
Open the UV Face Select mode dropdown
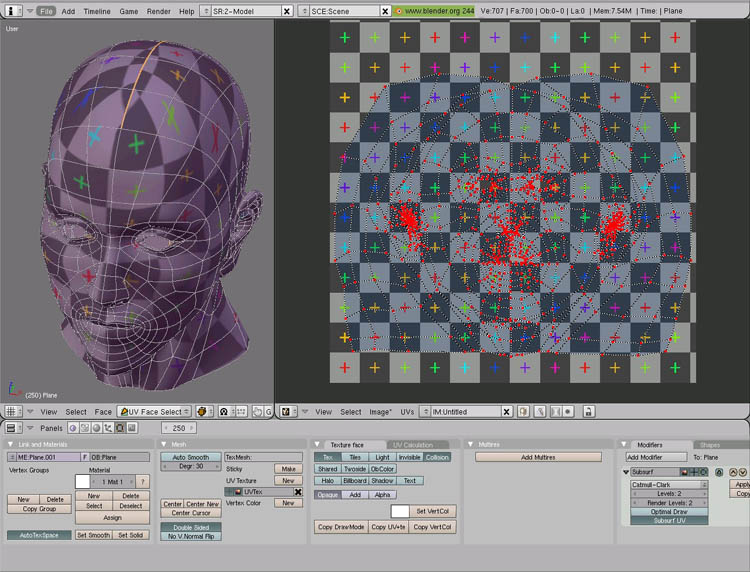(156, 411)
